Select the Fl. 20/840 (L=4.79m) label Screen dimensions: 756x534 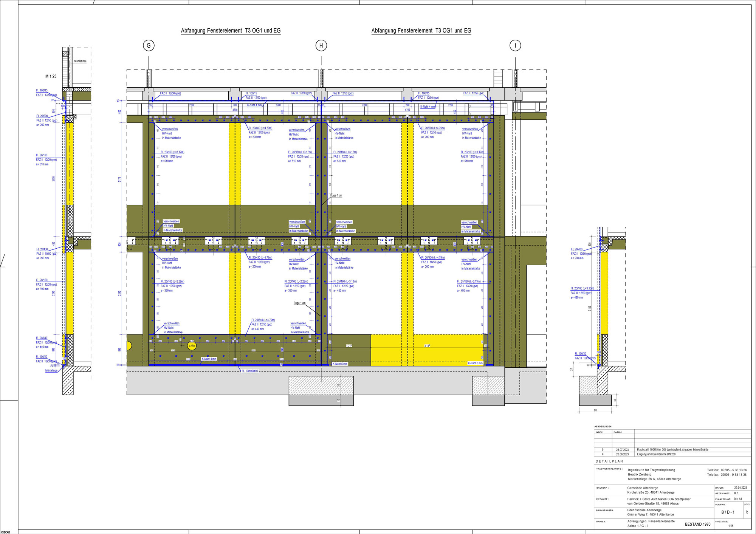tap(263, 320)
